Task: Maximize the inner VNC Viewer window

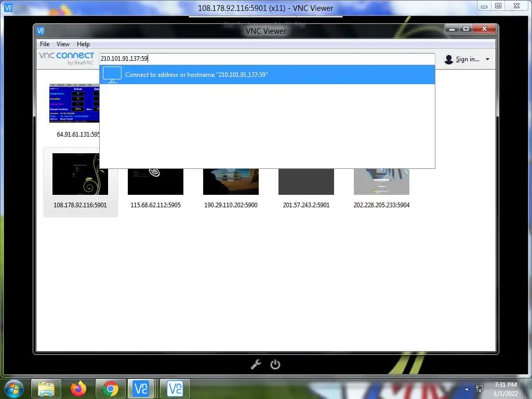Action: click(x=466, y=29)
